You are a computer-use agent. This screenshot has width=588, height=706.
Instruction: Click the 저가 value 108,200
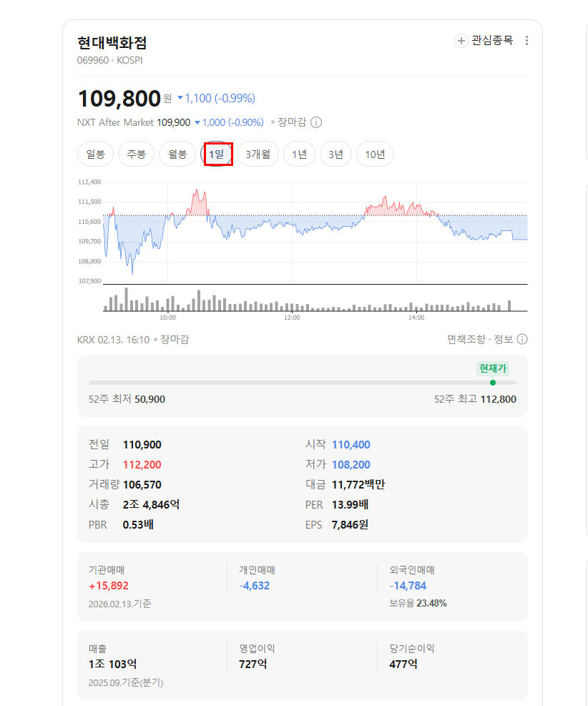(351, 465)
